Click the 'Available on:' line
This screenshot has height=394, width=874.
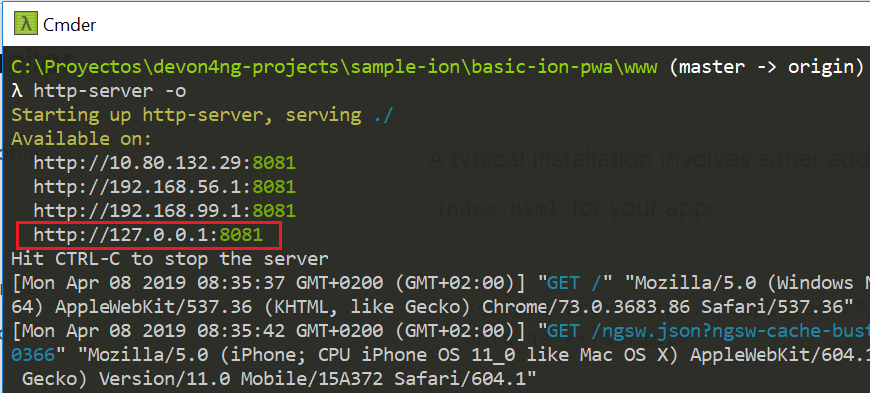pos(81,139)
